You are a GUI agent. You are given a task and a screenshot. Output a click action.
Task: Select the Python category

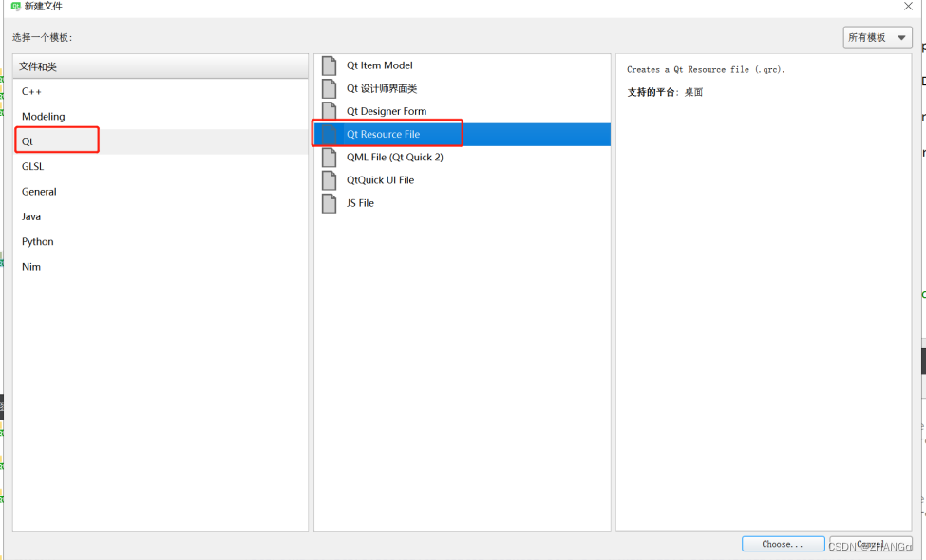point(161,241)
